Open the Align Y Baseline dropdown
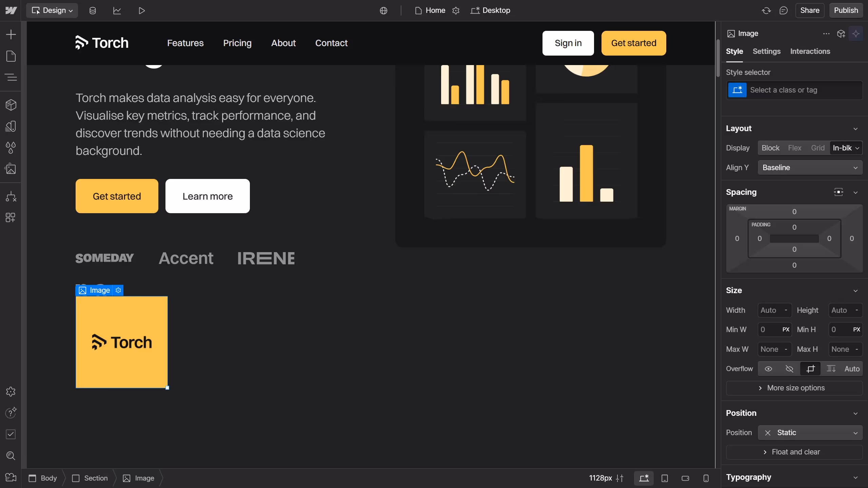Viewport: 868px width, 488px height. pyautogui.click(x=810, y=167)
